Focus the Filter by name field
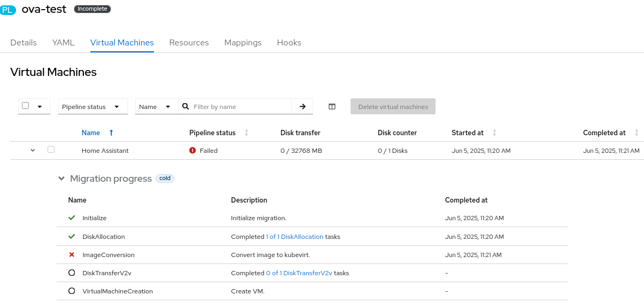Viewport: 644px width, 303px height. pos(240,106)
